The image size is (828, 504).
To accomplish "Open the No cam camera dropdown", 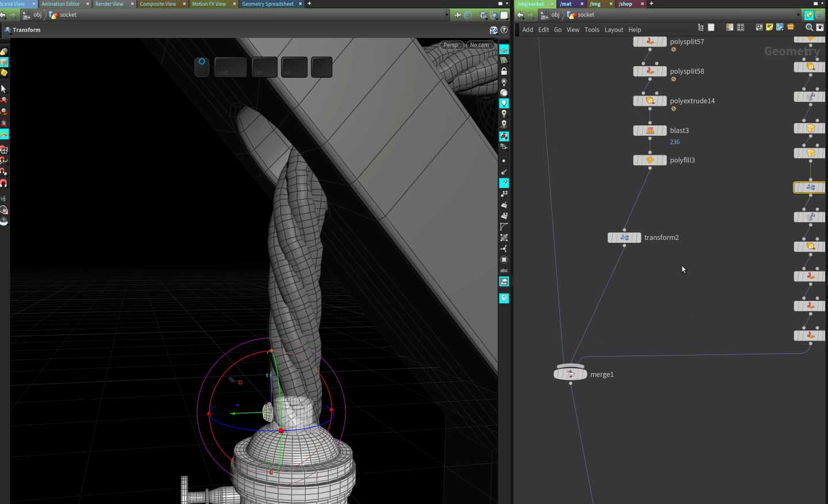I will [x=480, y=45].
